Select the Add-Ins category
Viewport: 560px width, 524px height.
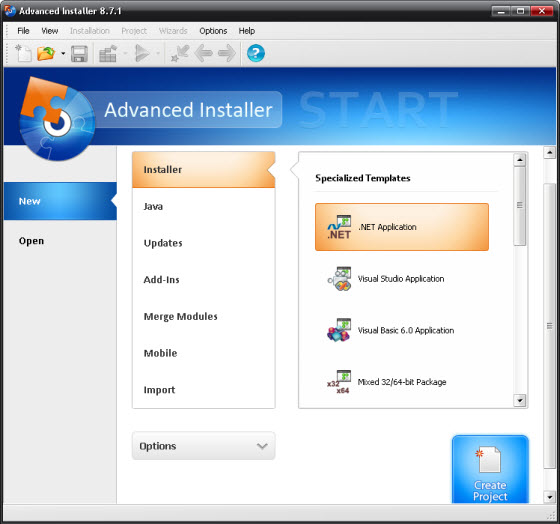pyautogui.click(x=204, y=280)
